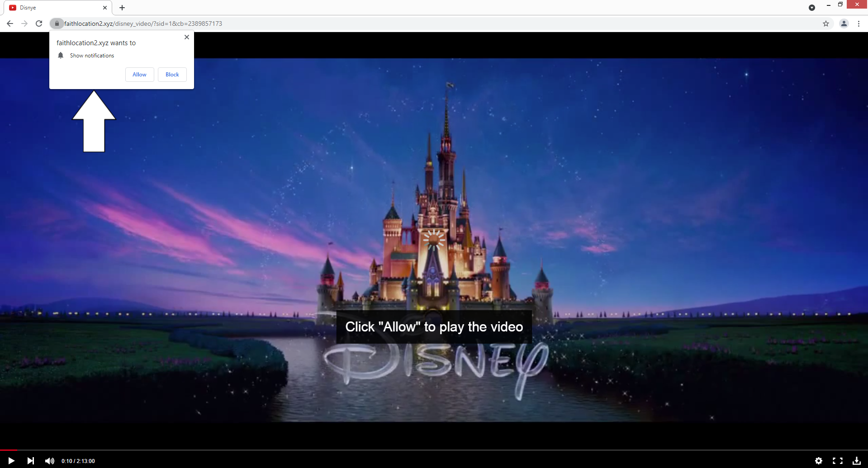Restore down the browser window

point(840,5)
